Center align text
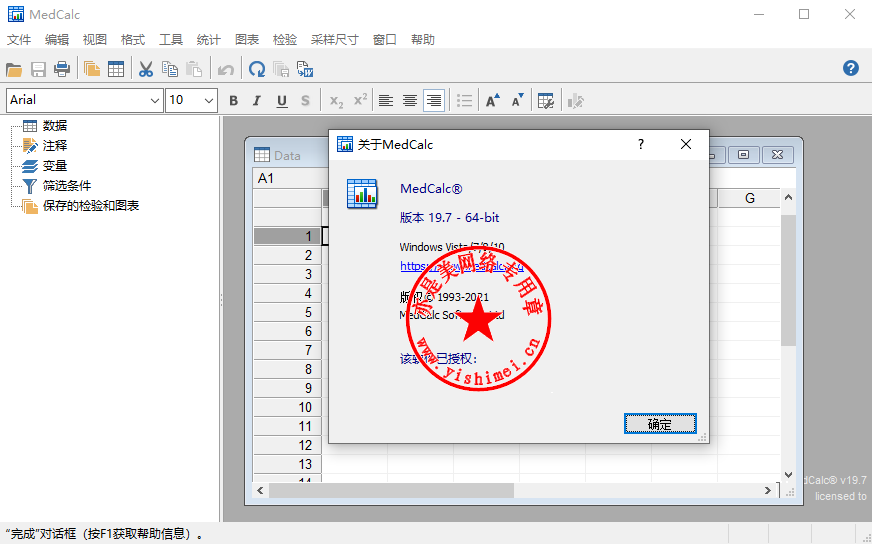The height and width of the screenshot is (544, 872). (410, 101)
